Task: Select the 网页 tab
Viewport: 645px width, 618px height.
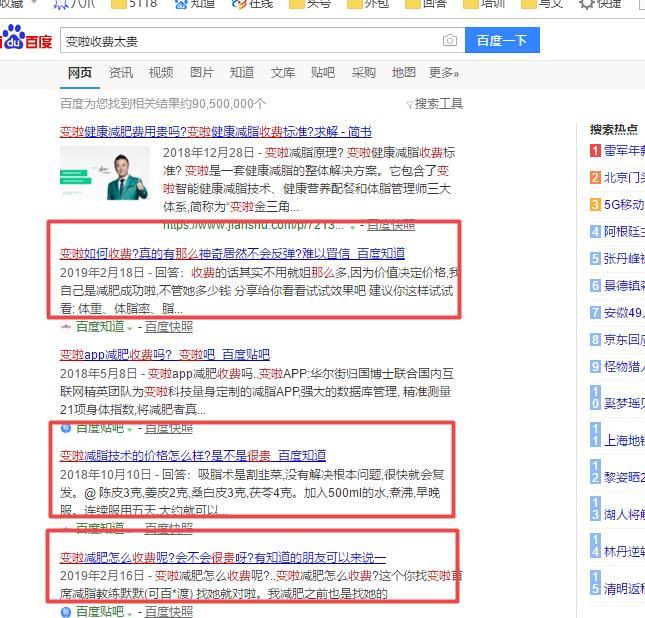Action: point(80,73)
